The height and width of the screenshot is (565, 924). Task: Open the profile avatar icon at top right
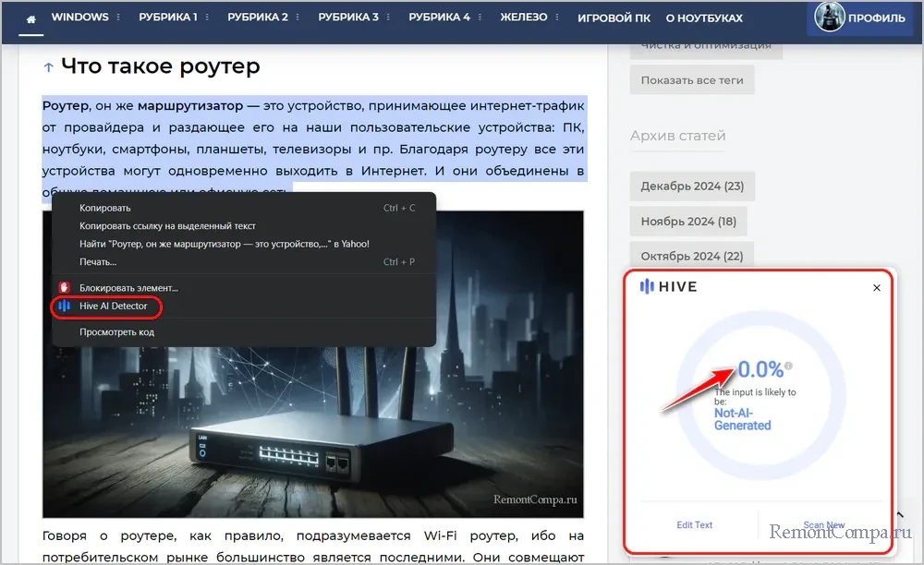click(x=829, y=16)
